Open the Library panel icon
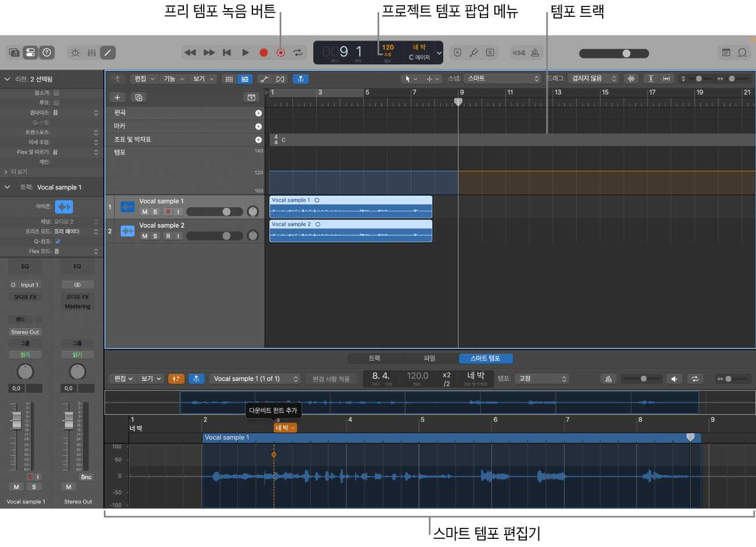Screen dimensions: 756x547 pos(15,53)
